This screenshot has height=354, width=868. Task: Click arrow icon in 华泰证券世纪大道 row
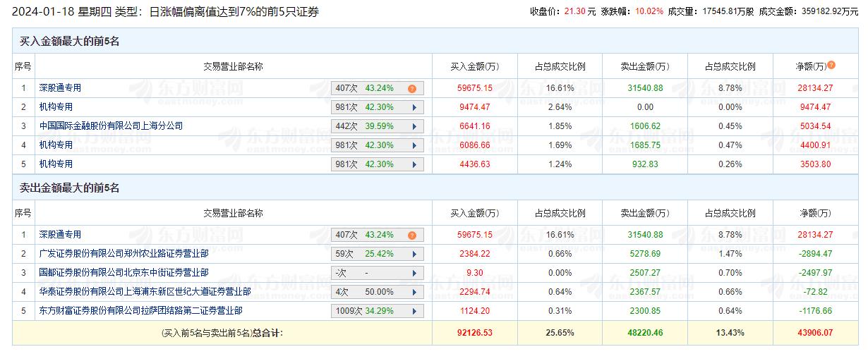click(414, 292)
